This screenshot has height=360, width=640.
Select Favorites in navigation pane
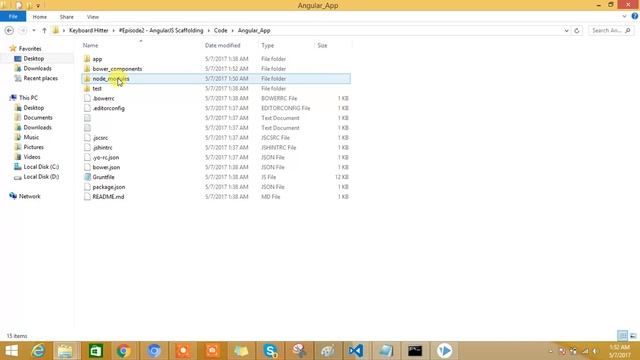pyautogui.click(x=30, y=49)
